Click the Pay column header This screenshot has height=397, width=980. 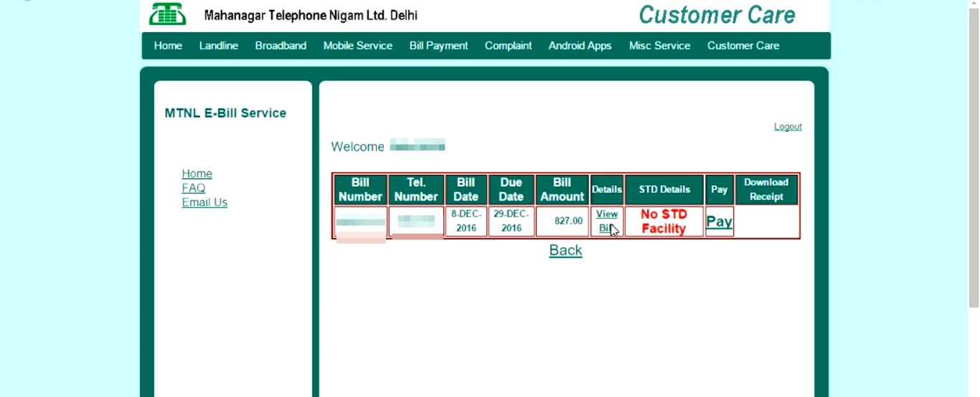coord(719,190)
